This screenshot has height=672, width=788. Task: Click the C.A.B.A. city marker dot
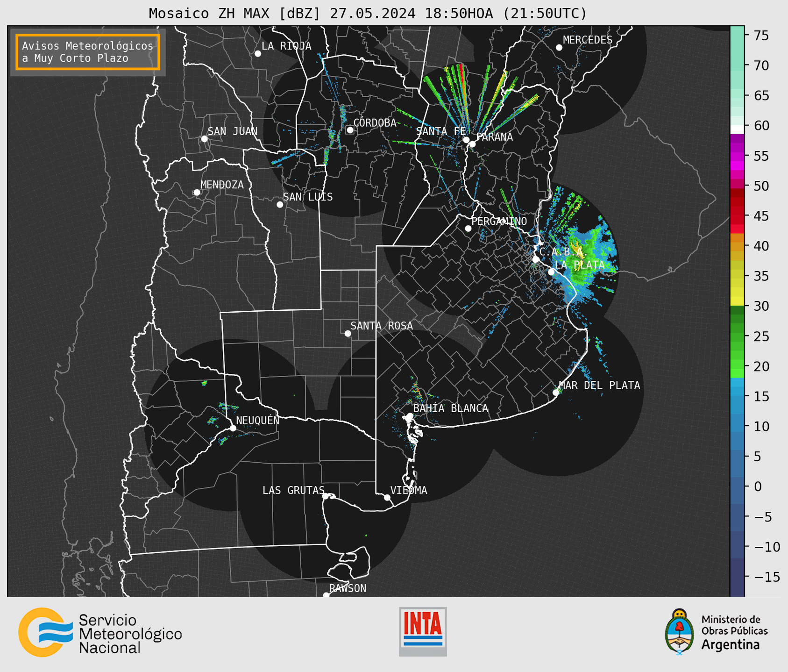point(536,259)
